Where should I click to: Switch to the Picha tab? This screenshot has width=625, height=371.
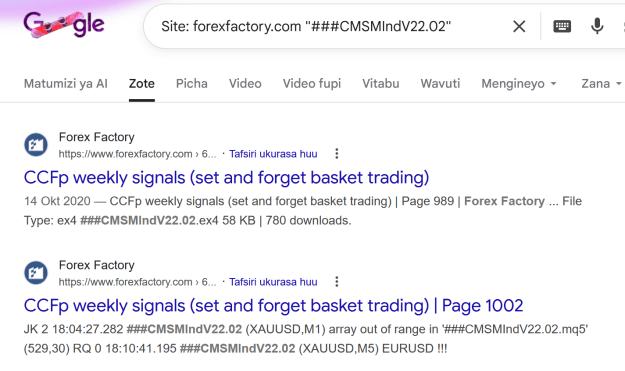click(192, 84)
